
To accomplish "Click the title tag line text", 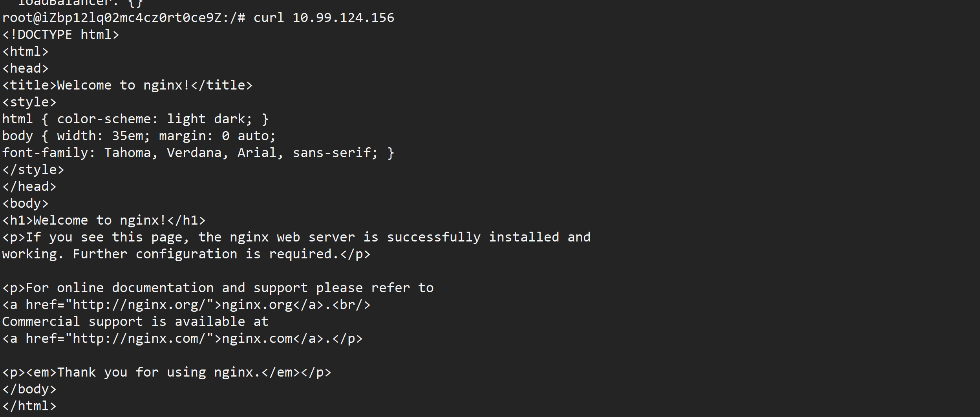I will 127,85.
